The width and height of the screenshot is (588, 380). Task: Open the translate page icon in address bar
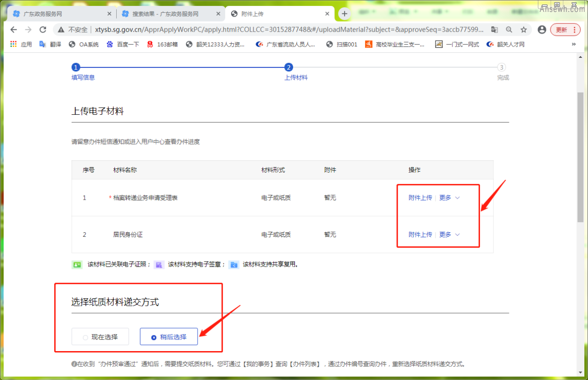pos(494,30)
